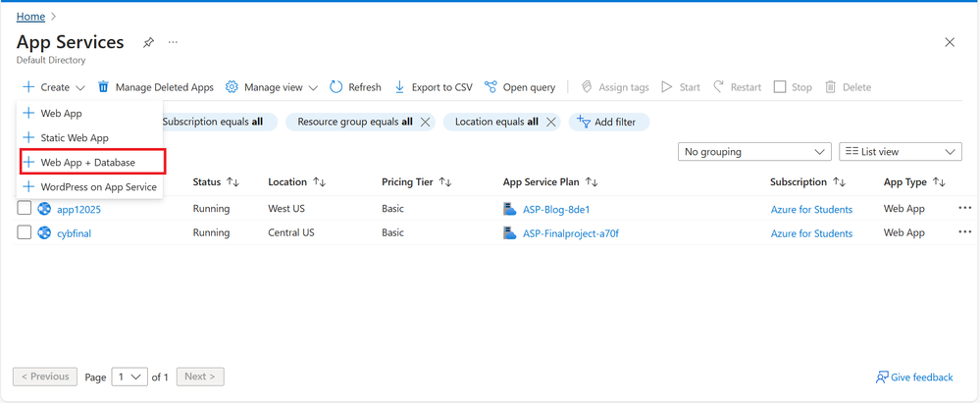The width and height of the screenshot is (980, 403).
Task: Click the Previous page button
Action: [x=45, y=377]
